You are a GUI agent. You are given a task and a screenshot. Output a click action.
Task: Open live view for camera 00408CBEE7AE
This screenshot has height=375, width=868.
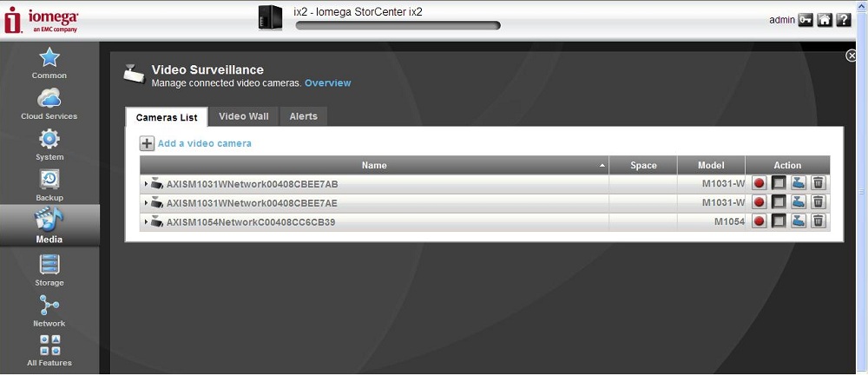[798, 202]
